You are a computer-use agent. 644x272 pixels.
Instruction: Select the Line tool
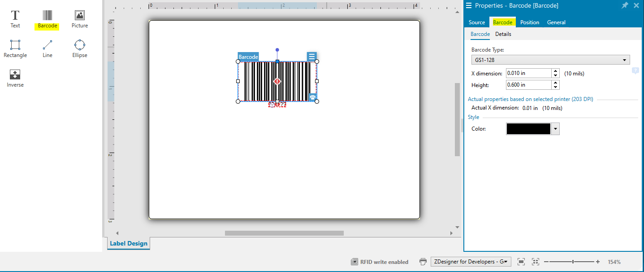click(x=48, y=49)
